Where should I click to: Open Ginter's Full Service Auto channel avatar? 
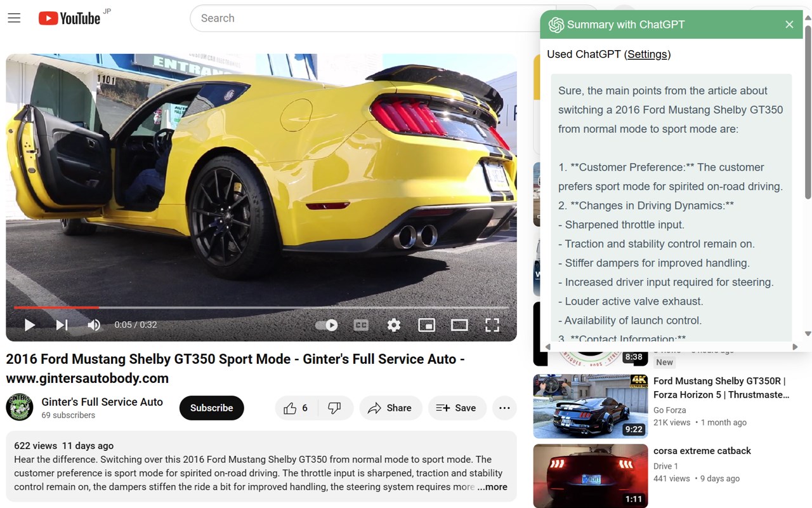pos(20,407)
